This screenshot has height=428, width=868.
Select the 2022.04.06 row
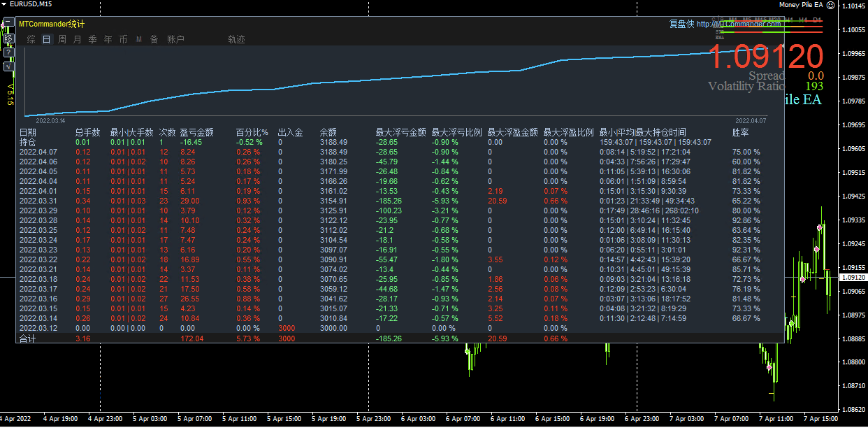coord(400,162)
